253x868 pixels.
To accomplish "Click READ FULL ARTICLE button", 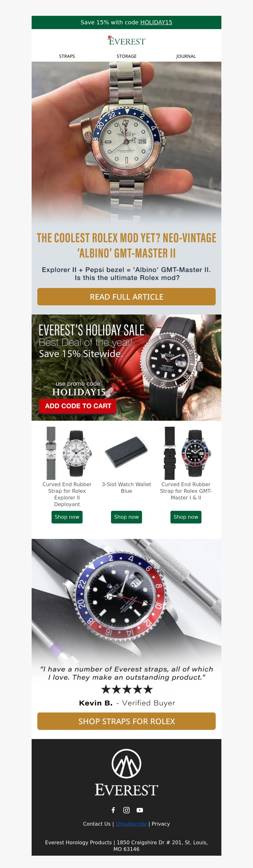I will point(126,296).
